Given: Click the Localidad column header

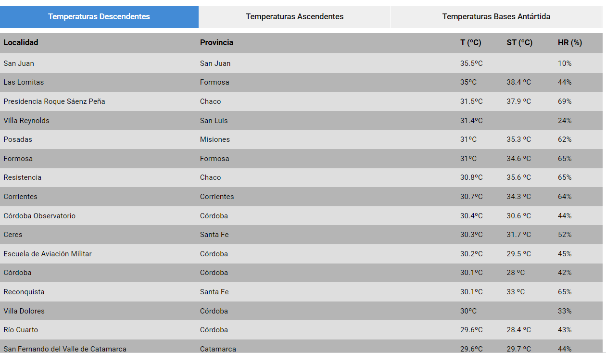Looking at the screenshot, I should point(21,43).
